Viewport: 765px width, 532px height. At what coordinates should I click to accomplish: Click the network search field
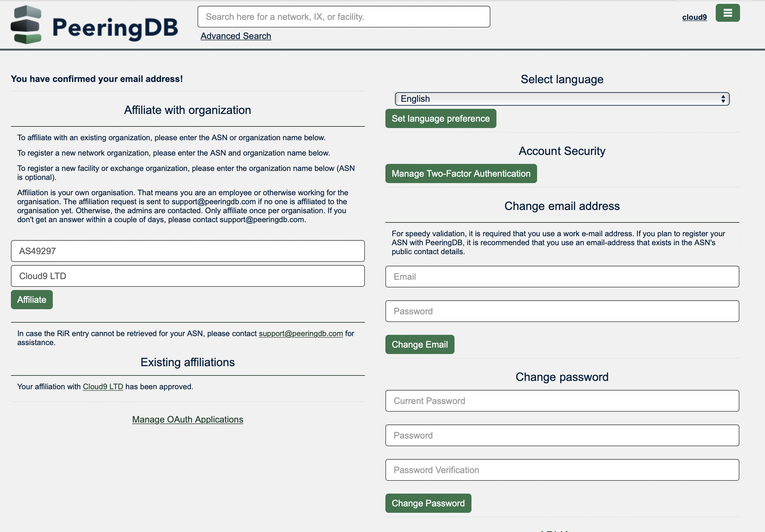[343, 17]
